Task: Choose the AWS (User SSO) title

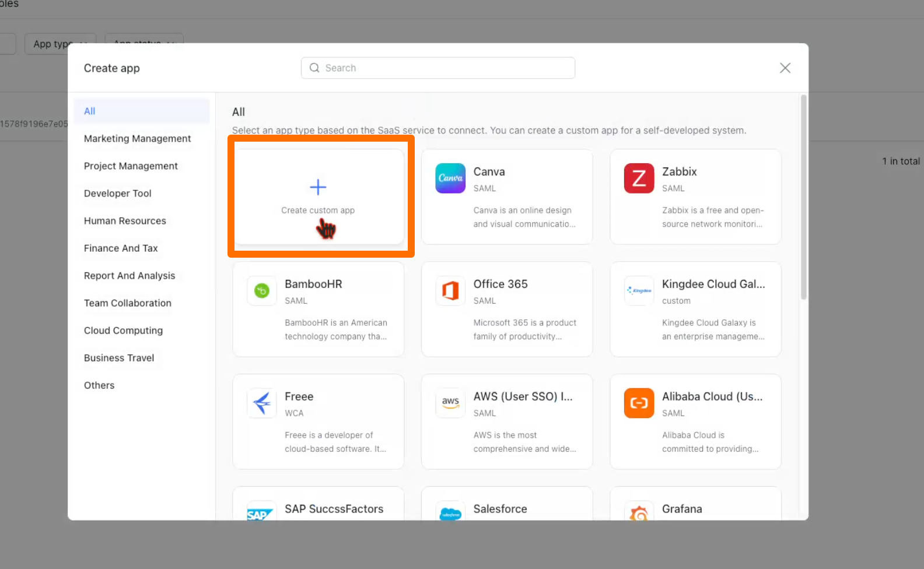Action: [x=523, y=396]
